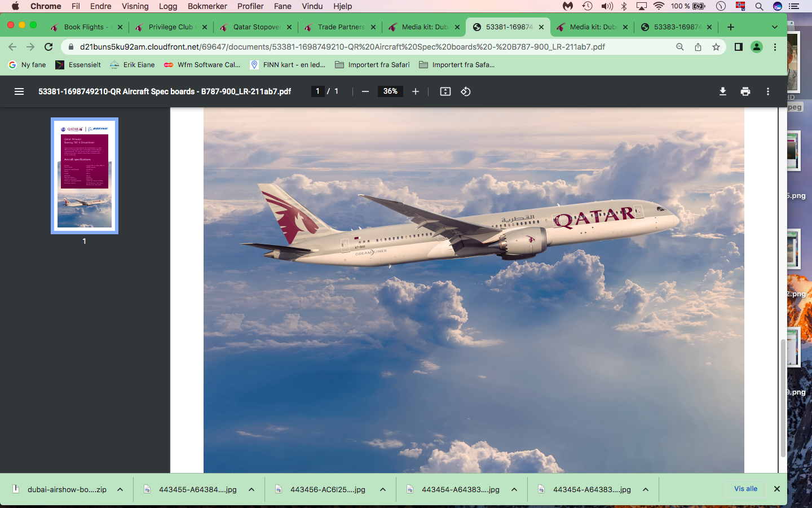Image resolution: width=812 pixels, height=508 pixels.
Task: Open Control Center list icon
Action: click(795, 6)
